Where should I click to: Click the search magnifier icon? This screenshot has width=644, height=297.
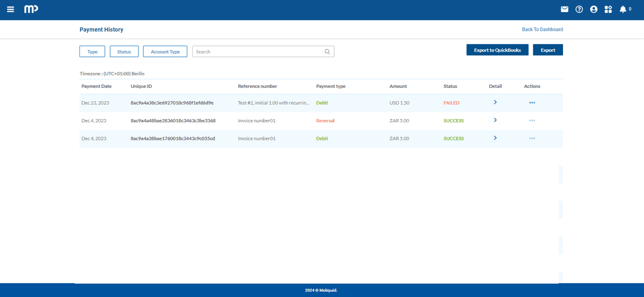[327, 52]
